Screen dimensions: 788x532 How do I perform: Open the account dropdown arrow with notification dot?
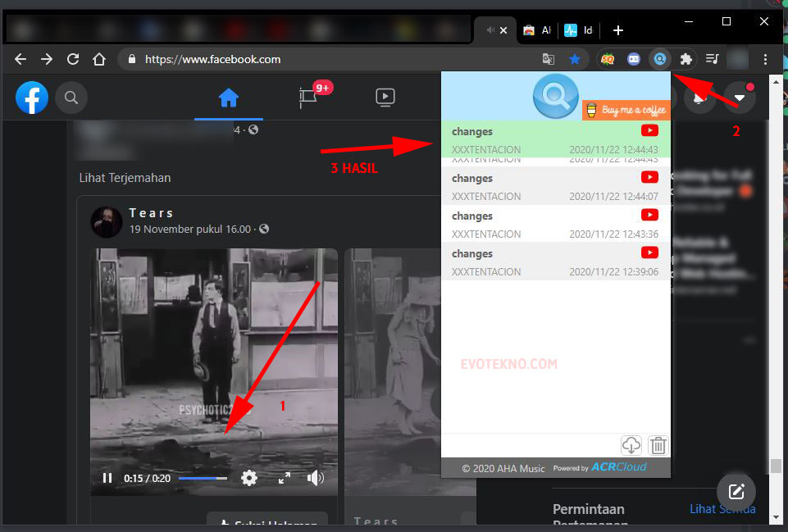point(740,97)
